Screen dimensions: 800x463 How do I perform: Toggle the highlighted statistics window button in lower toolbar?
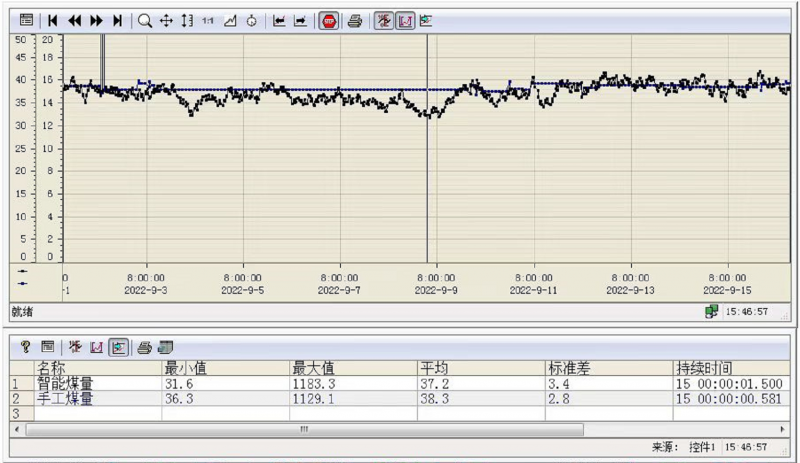coord(118,347)
